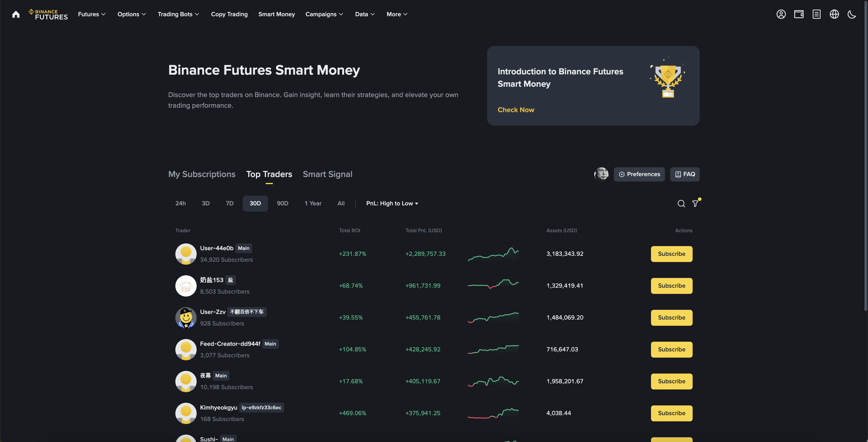Open the language globe icon
Image resolution: width=868 pixels, height=442 pixels.
[834, 14]
